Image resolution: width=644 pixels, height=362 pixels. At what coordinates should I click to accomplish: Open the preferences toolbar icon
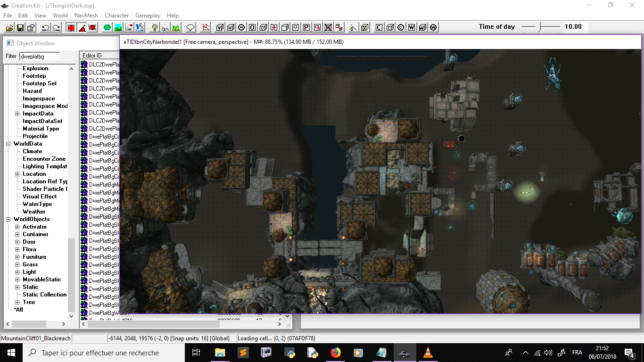click(x=31, y=27)
